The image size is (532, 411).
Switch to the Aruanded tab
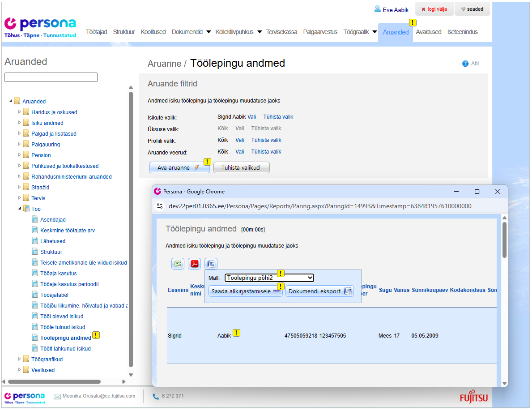(x=396, y=32)
